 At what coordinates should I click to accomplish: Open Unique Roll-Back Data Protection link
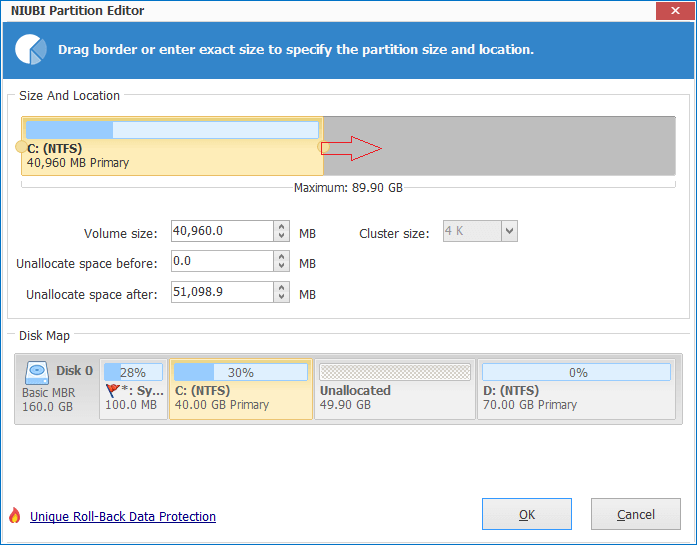pyautogui.click(x=123, y=517)
